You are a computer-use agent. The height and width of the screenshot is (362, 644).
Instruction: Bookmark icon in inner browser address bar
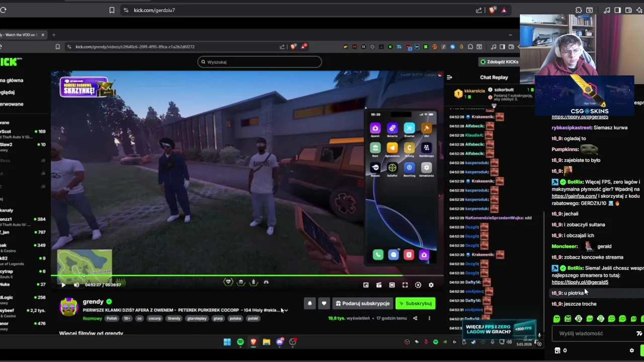pyautogui.click(x=58, y=47)
